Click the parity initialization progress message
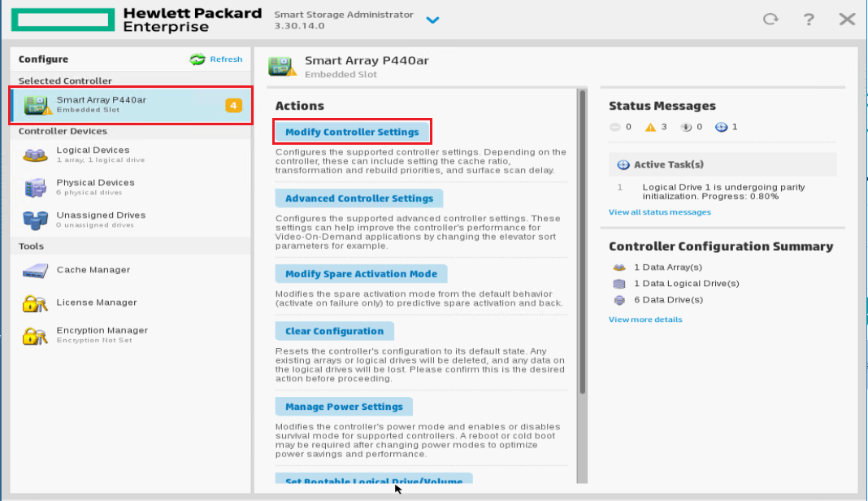The width and height of the screenshot is (868, 501). (x=723, y=192)
